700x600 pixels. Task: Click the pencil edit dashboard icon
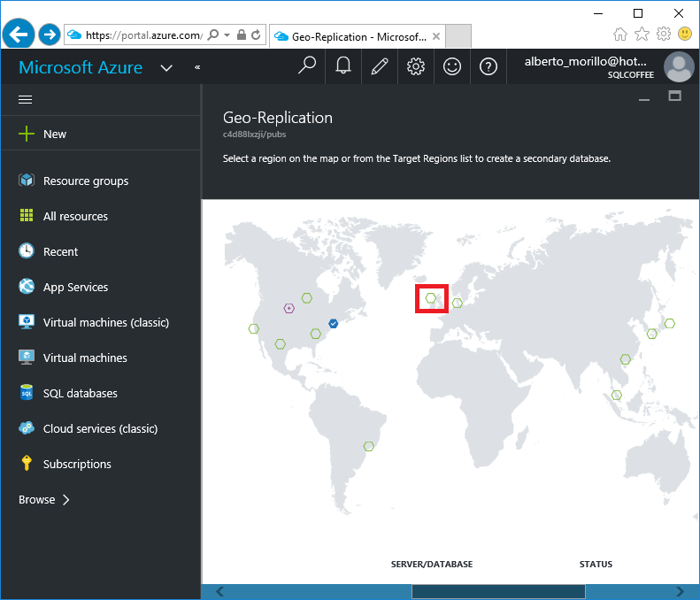(x=380, y=66)
